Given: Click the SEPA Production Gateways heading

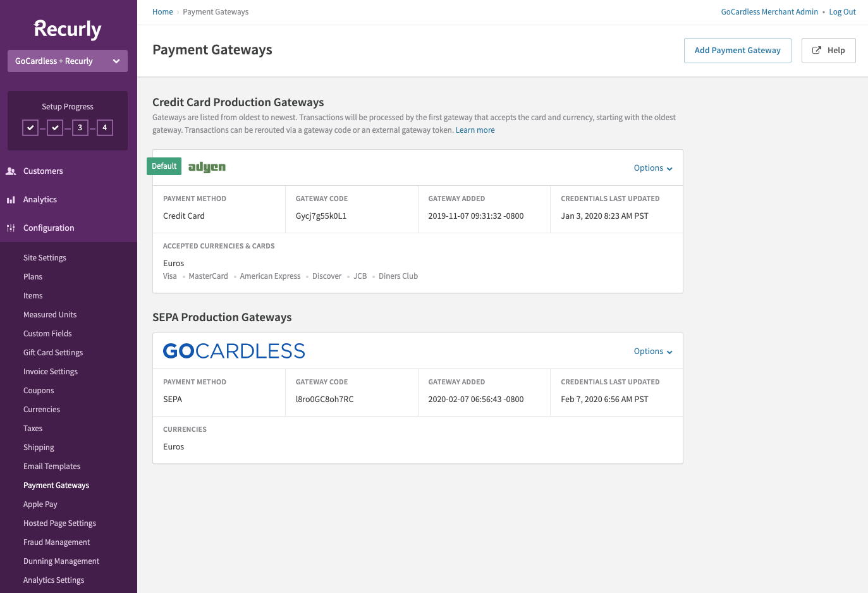Looking at the screenshot, I should (222, 317).
